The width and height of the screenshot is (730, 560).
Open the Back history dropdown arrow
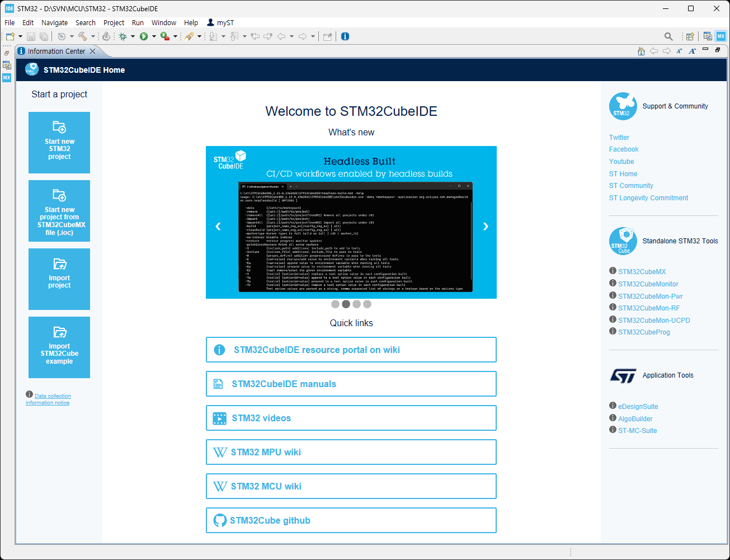pyautogui.click(x=291, y=36)
